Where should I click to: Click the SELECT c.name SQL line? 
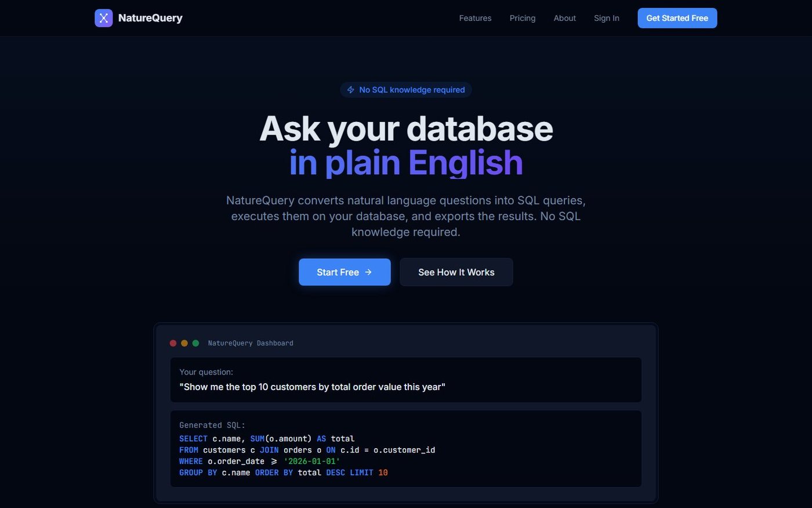click(x=267, y=439)
